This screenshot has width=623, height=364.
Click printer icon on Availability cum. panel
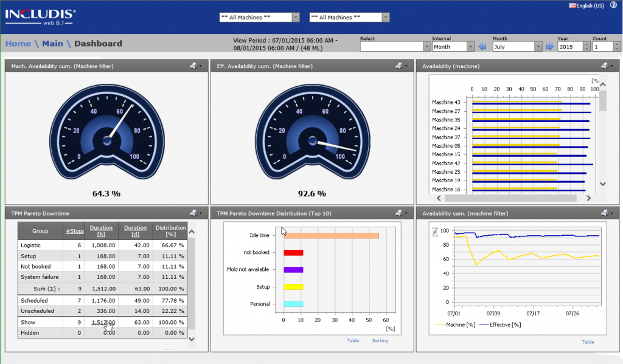pyautogui.click(x=604, y=213)
